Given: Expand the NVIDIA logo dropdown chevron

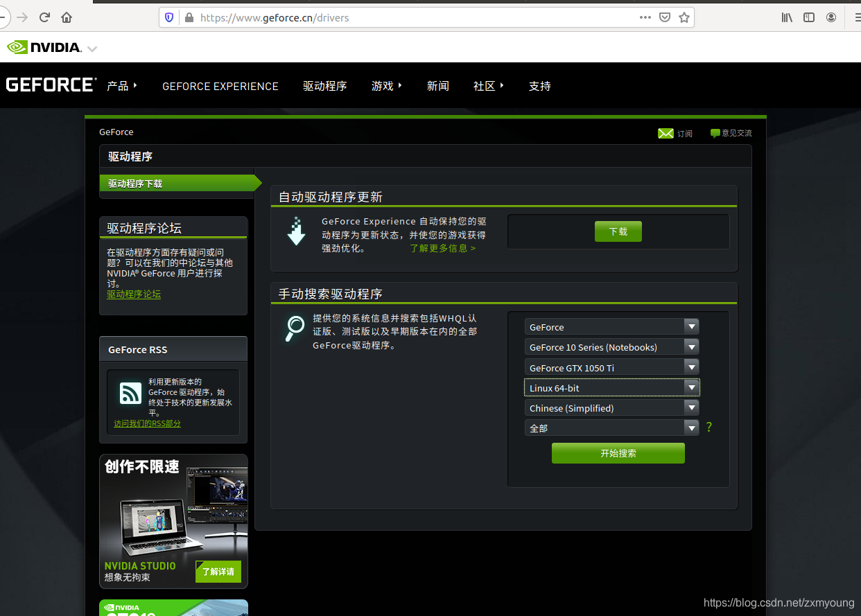Looking at the screenshot, I should tap(92, 49).
